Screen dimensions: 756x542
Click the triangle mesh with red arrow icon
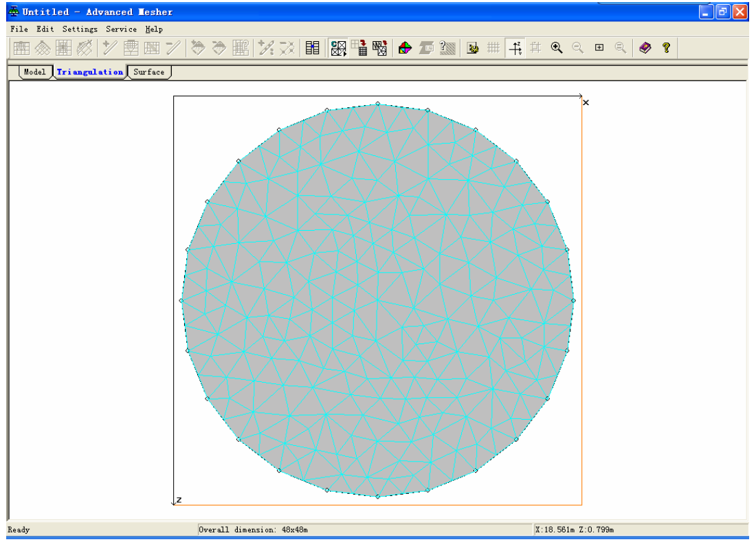click(379, 48)
